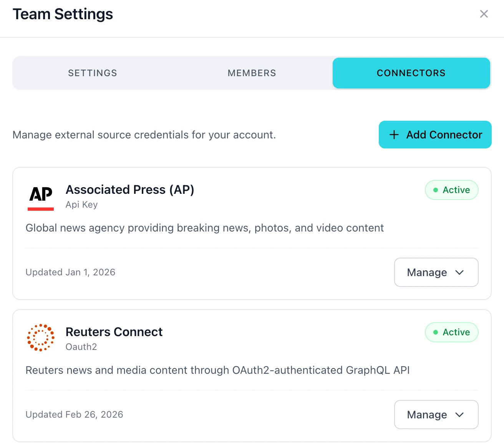Image resolution: width=504 pixels, height=443 pixels.
Task: Click the Global news agency description
Action: (x=205, y=228)
